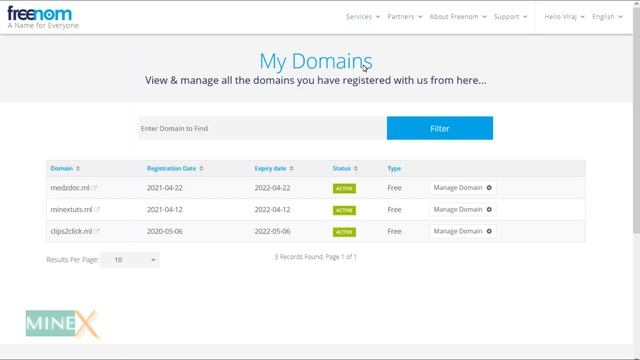640x360 pixels.
Task: Click expiry date 2022-05-06
Action: tap(272, 231)
